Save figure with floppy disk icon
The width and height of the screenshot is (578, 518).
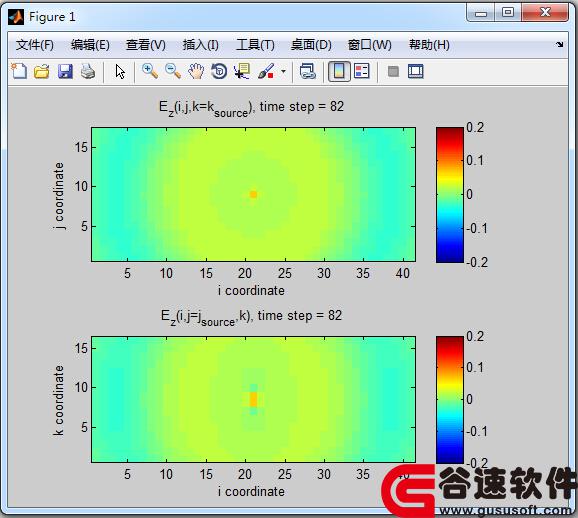[x=65, y=71]
